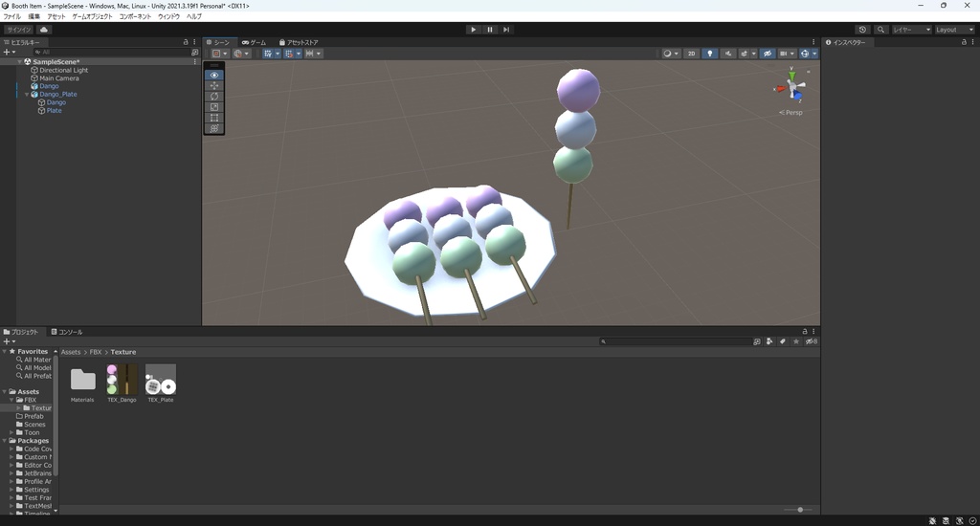Image resolution: width=980 pixels, height=526 pixels.
Task: Click the Play button
Action: pos(473,30)
